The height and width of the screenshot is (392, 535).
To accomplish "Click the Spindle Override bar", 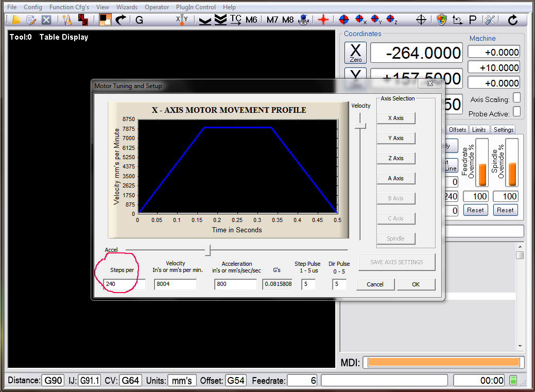I will click(512, 163).
